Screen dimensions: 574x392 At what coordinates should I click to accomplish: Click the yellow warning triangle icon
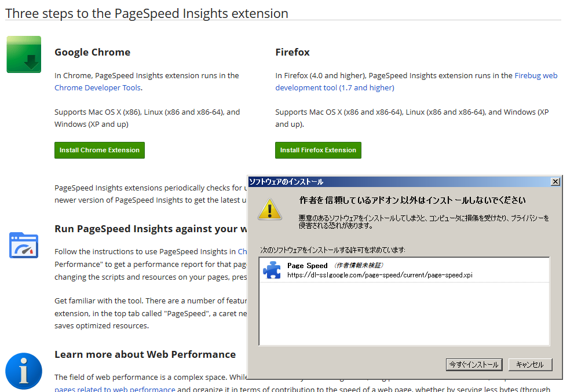269,208
